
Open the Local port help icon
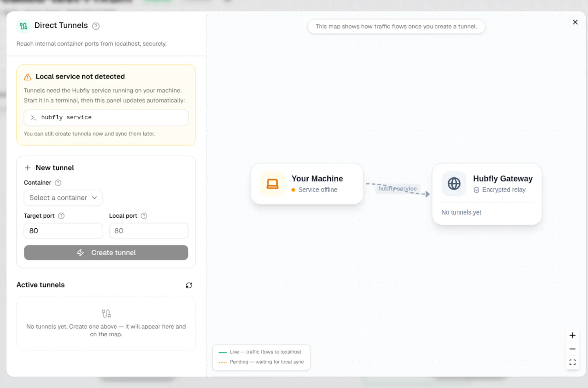144,216
